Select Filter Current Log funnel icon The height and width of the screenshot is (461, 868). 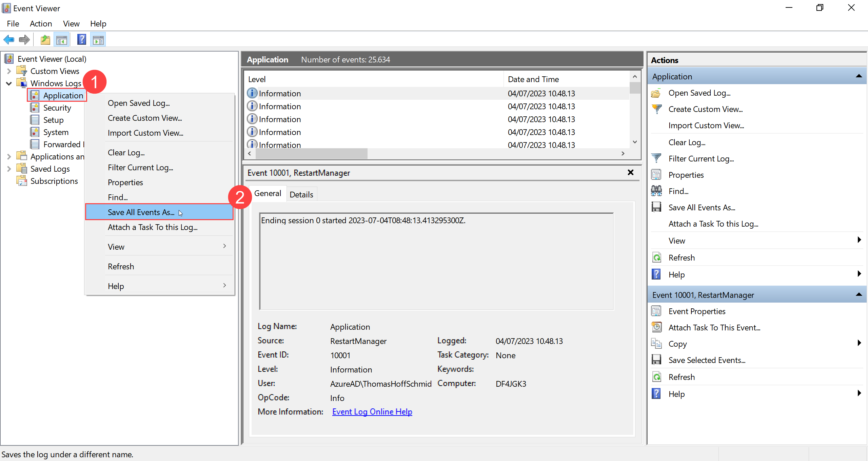657,158
